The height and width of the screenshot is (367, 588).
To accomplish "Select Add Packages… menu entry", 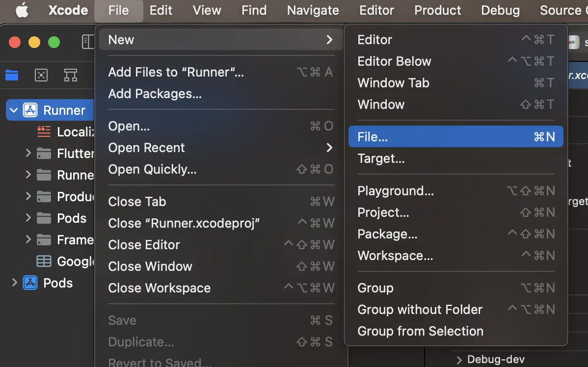I will coord(155,94).
